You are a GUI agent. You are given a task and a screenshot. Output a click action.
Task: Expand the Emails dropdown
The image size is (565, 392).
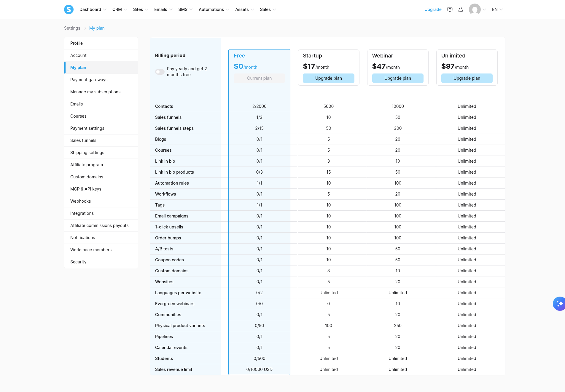163,9
